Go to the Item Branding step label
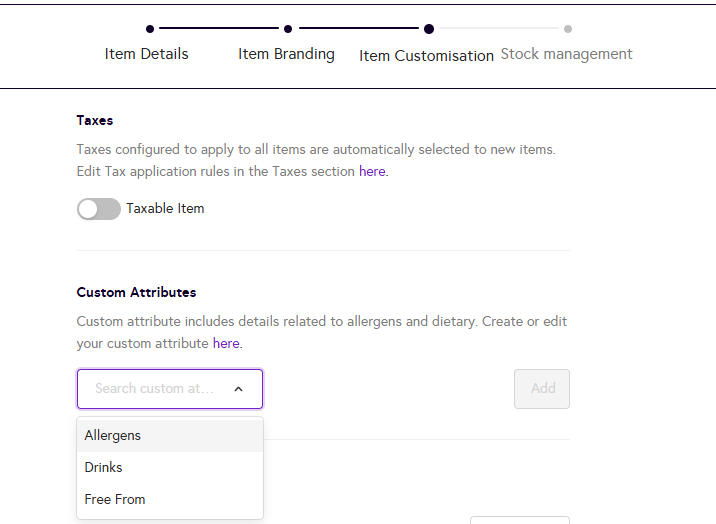The image size is (716, 524). [x=286, y=54]
